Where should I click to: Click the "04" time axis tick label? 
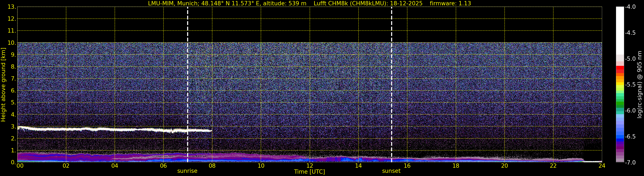pos(115,166)
